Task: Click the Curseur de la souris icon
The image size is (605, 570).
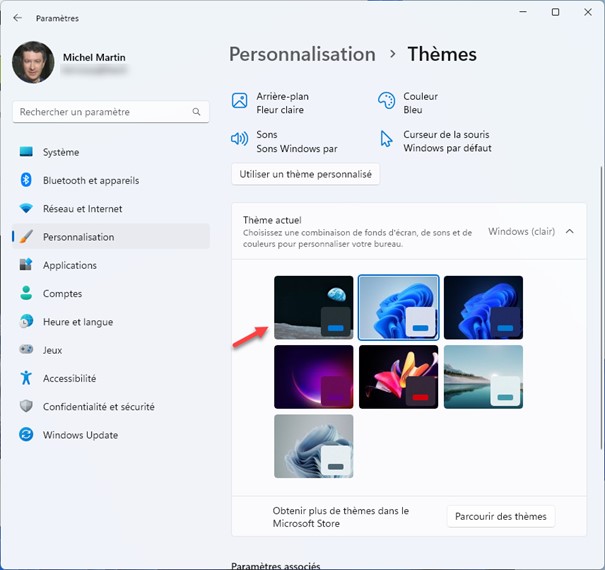Action: tap(386, 140)
